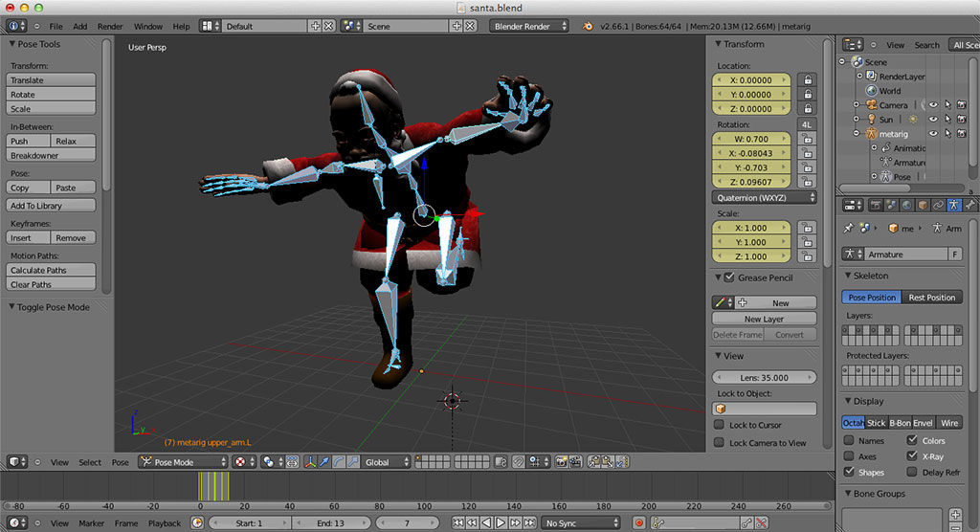
Task: Hide the Camera with its eye icon
Action: pyautogui.click(x=932, y=105)
